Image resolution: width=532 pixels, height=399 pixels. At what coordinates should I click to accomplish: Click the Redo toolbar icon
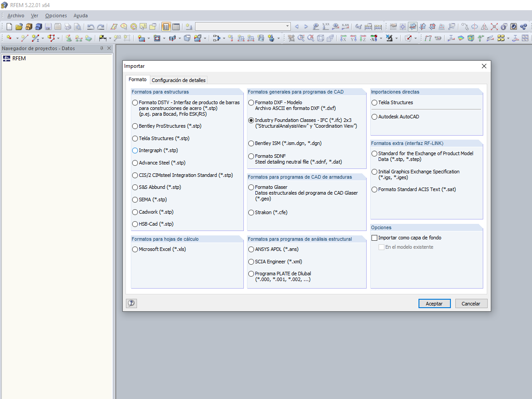100,27
